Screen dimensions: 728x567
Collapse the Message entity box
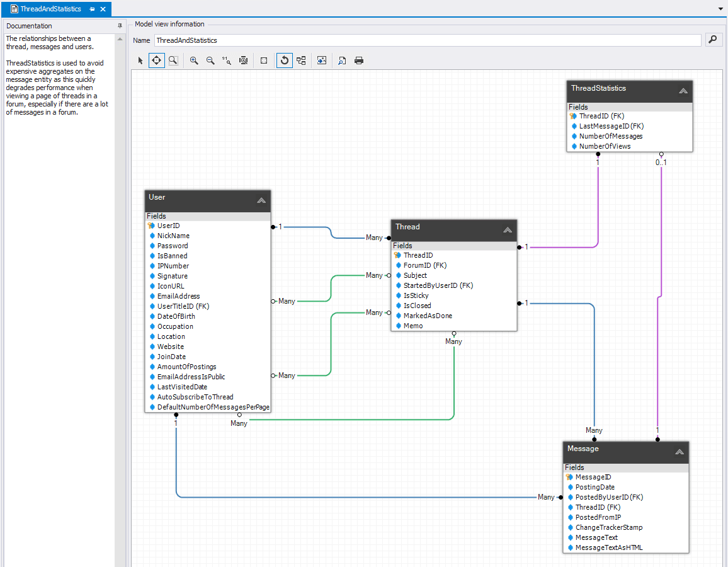point(680,452)
